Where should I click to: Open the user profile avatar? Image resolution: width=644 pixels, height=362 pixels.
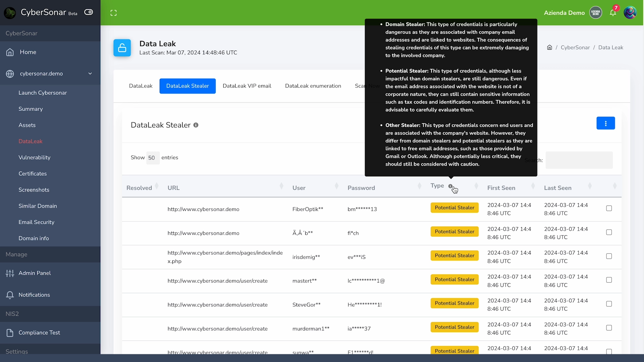click(x=630, y=13)
